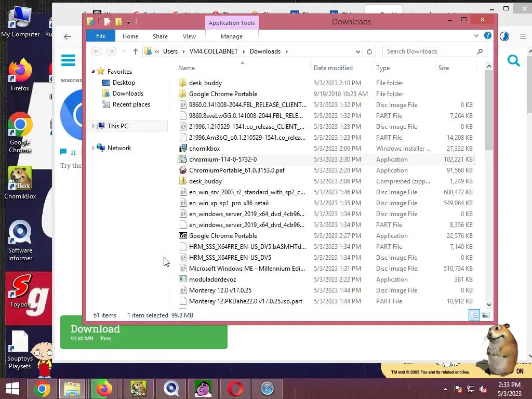The width and height of the screenshot is (532, 399).
Task: Open Windows Start button
Action: pos(12,389)
